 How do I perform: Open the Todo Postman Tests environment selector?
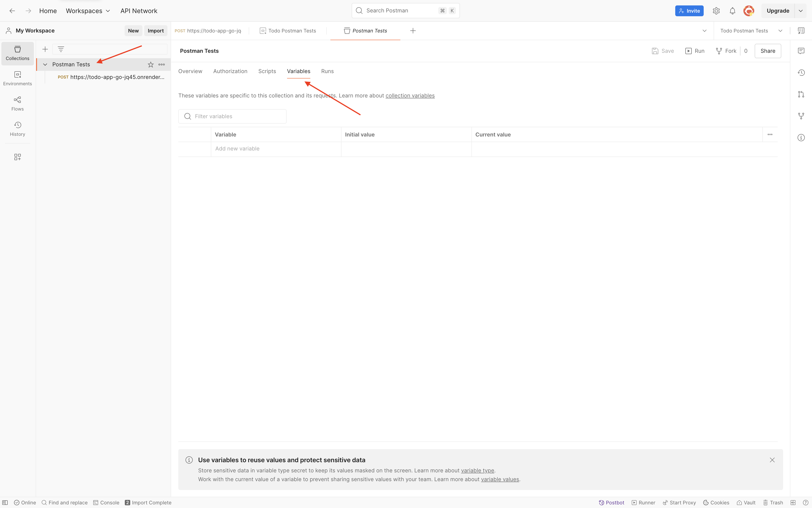[x=752, y=31]
